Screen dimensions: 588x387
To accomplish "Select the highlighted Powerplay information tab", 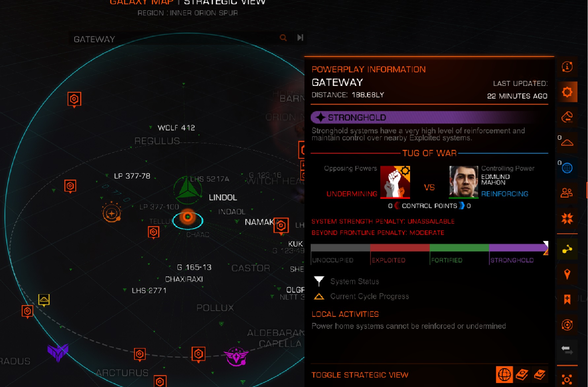I will (x=567, y=92).
